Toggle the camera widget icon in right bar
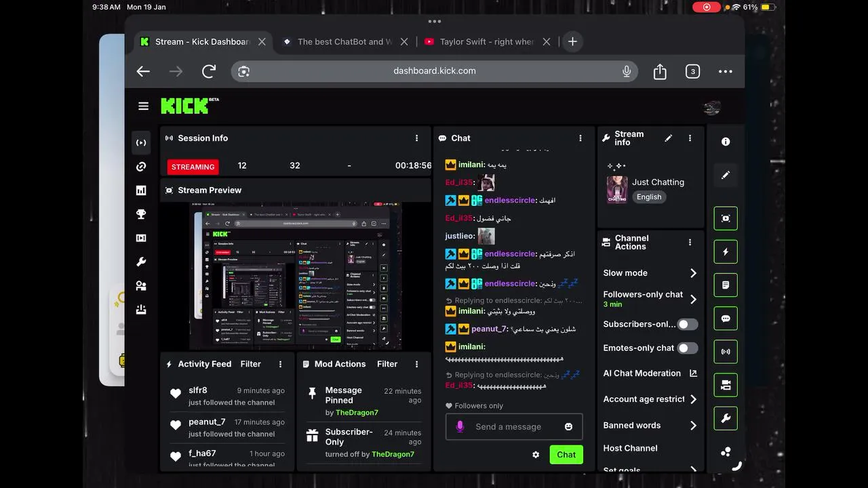 click(x=726, y=385)
